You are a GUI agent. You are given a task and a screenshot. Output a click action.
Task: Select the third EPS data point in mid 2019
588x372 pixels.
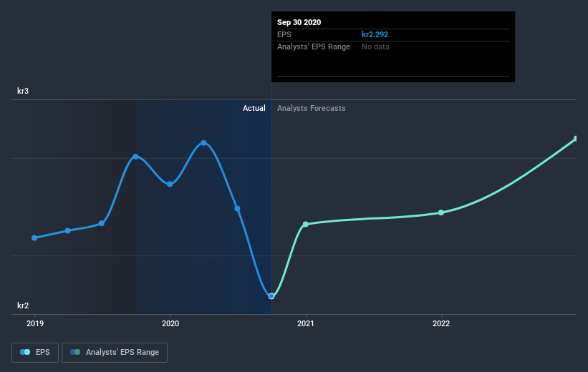coord(102,223)
